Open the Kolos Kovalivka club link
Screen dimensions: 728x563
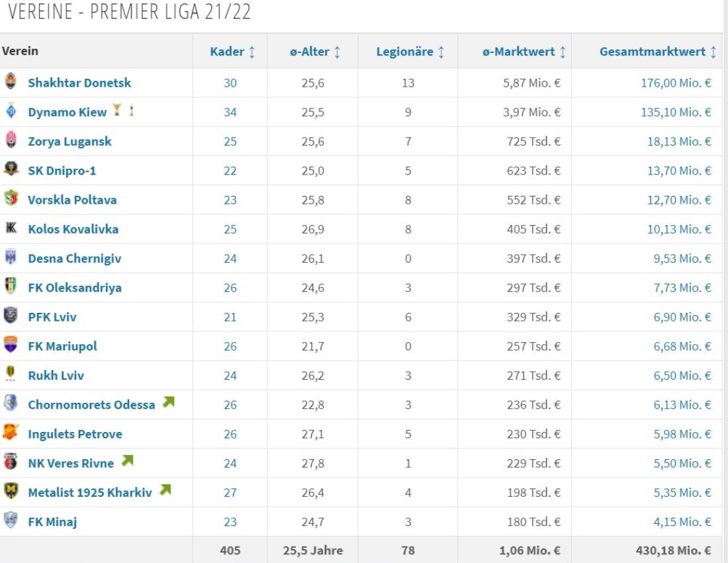coord(73,229)
